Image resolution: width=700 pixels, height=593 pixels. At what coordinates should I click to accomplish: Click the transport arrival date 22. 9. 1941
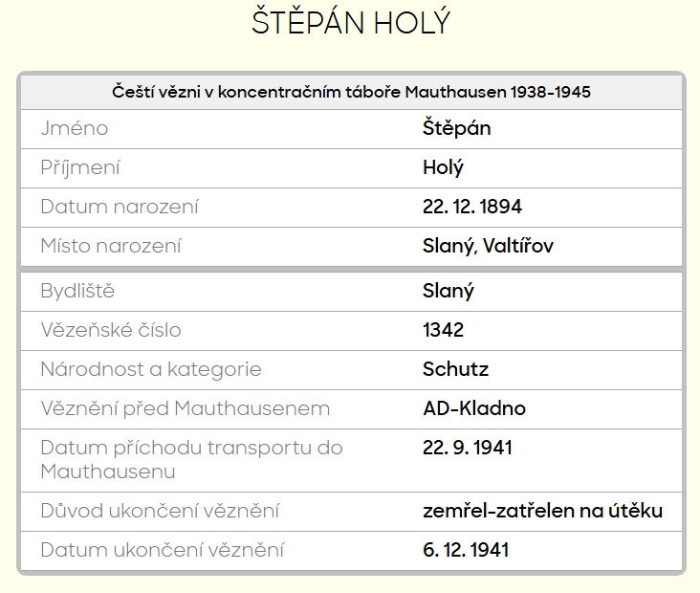pyautogui.click(x=468, y=448)
